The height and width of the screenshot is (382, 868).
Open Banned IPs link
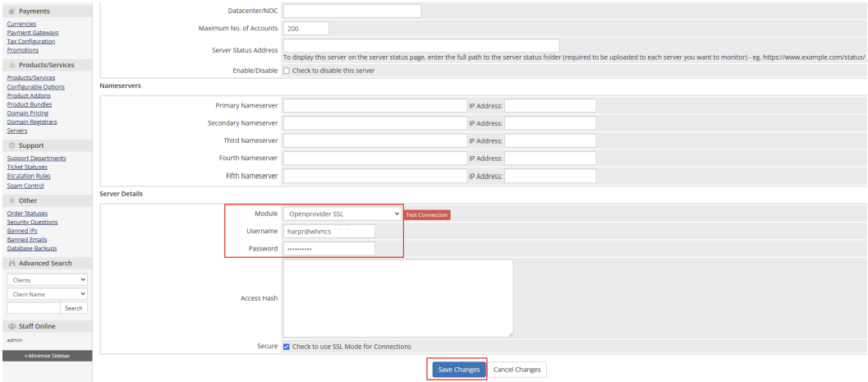pyautogui.click(x=22, y=231)
